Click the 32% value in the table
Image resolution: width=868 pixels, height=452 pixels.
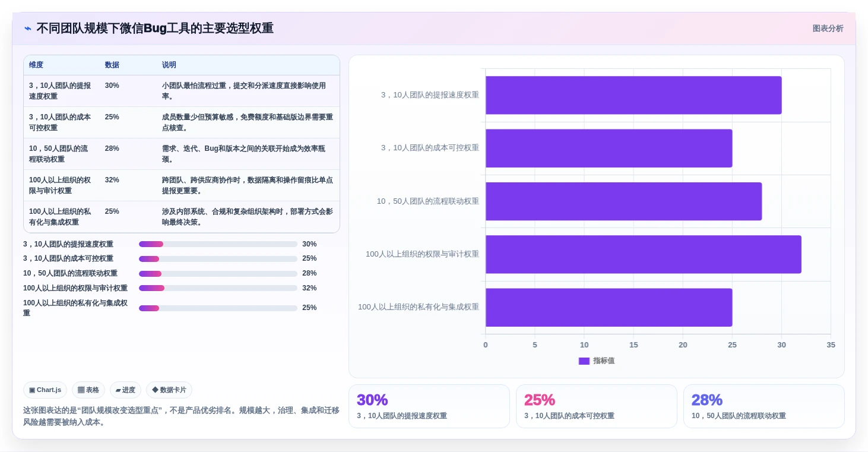[x=112, y=180]
